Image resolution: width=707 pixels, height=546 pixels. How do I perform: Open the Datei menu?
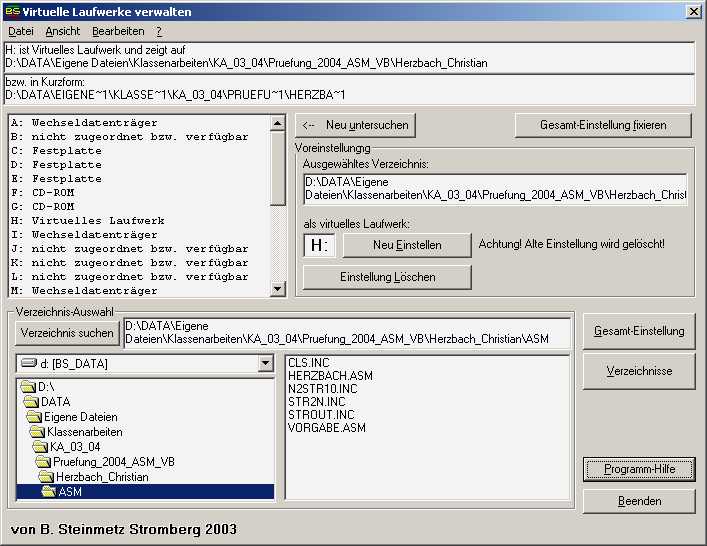coord(21,31)
